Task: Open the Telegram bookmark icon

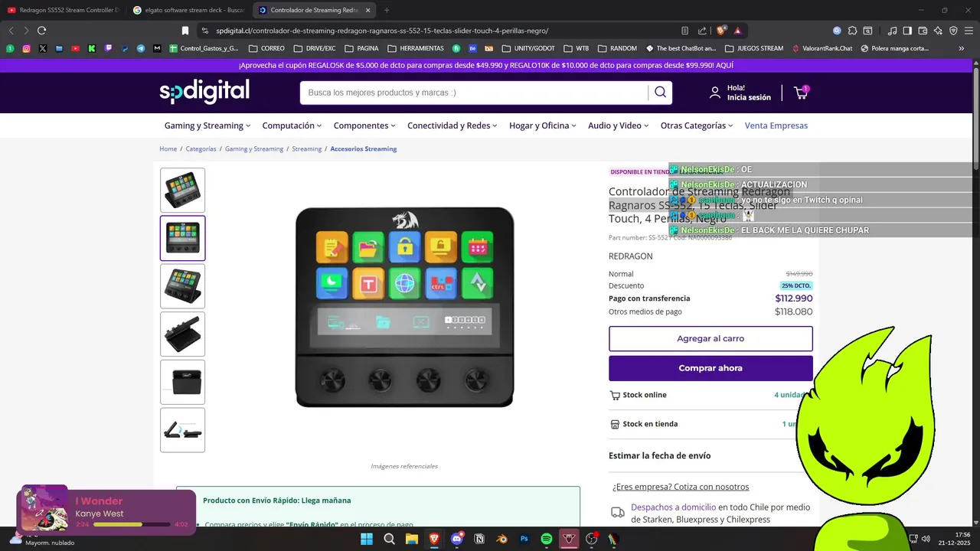Action: point(141,48)
